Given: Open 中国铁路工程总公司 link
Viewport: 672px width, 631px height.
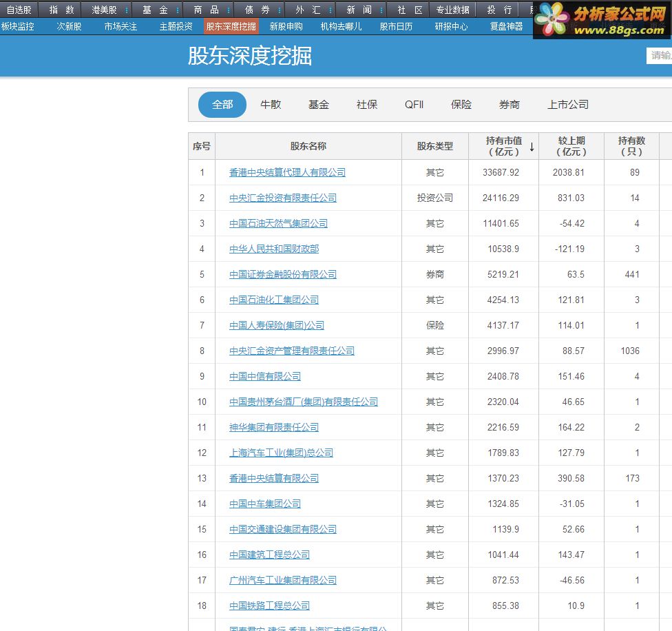Looking at the screenshot, I should pos(269,606).
